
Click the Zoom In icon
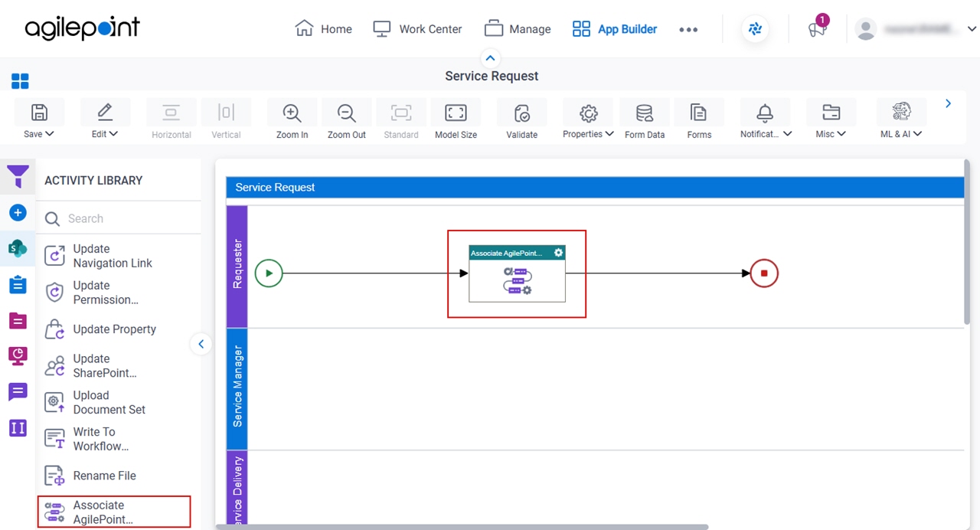tap(292, 113)
